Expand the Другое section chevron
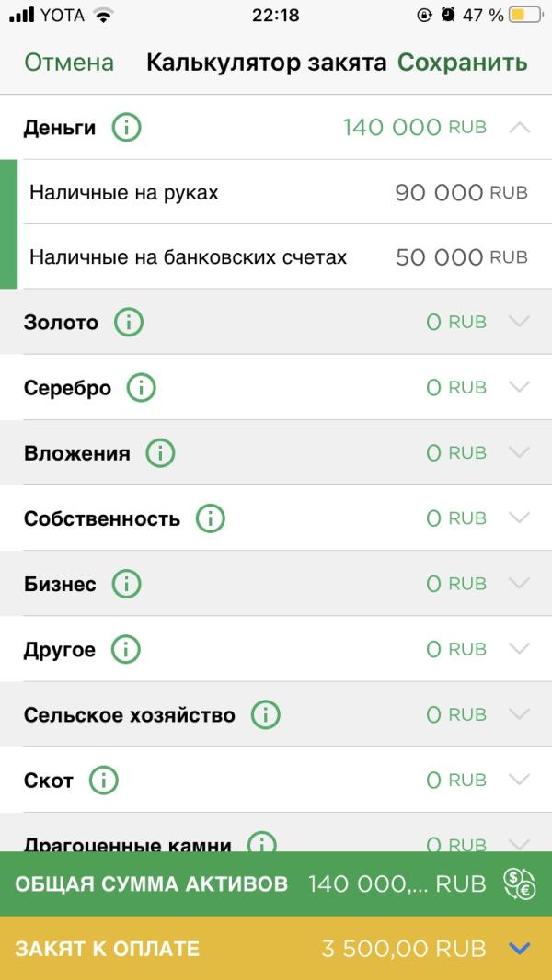Image resolution: width=552 pixels, height=980 pixels. 520,648
